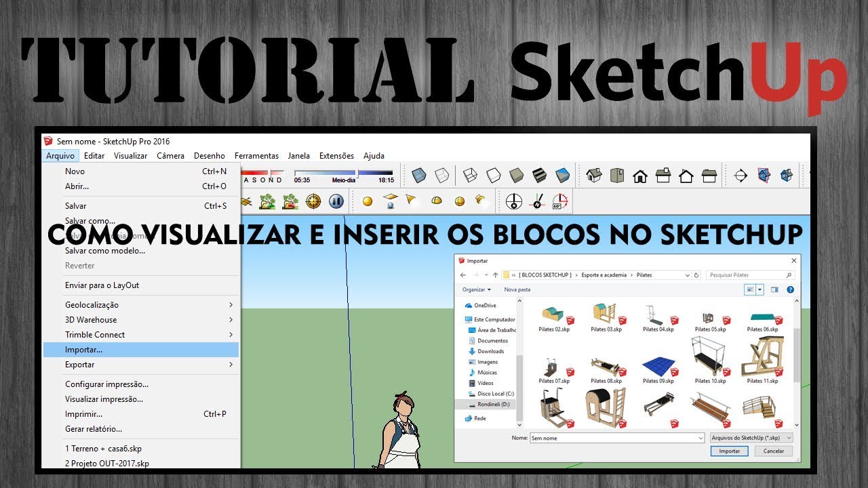Click the Importar button in the dialog
Image resolution: width=868 pixels, height=488 pixels.
pyautogui.click(x=730, y=451)
